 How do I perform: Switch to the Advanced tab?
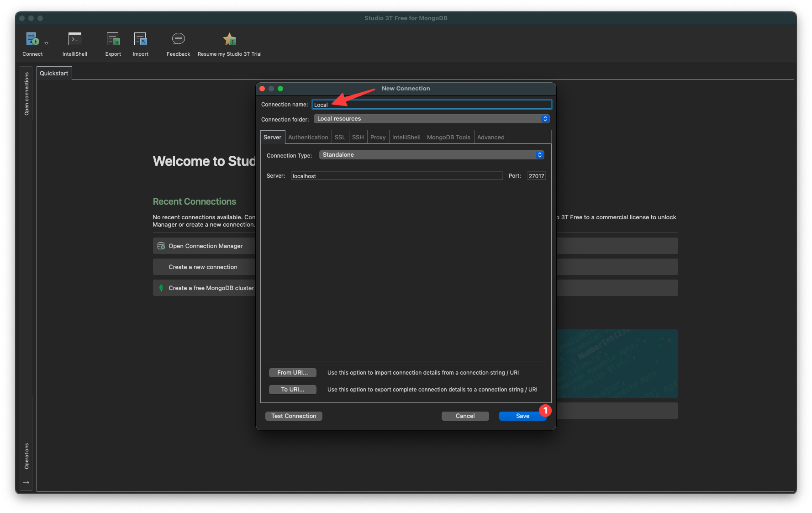(491, 137)
